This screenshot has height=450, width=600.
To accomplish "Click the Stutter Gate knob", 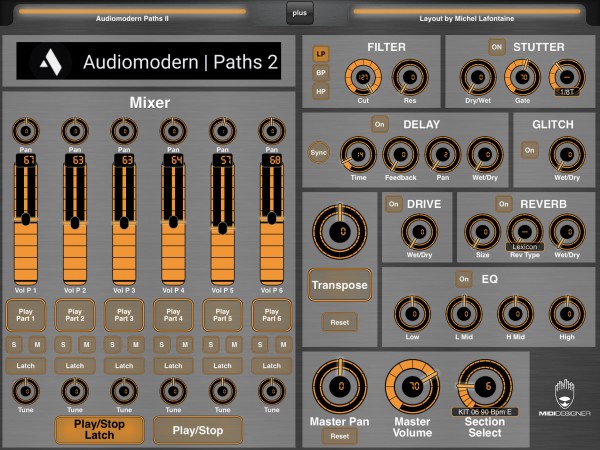I will point(522,77).
